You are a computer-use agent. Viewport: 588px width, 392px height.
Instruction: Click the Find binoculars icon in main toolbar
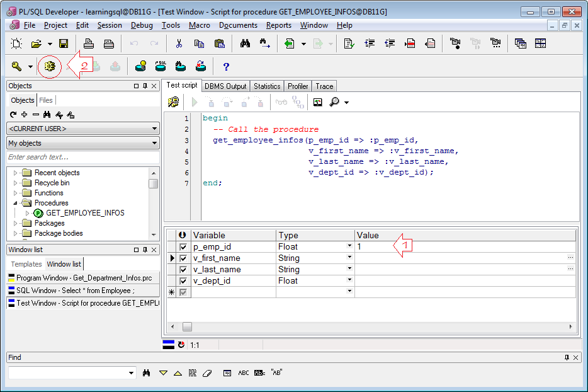[x=246, y=43]
